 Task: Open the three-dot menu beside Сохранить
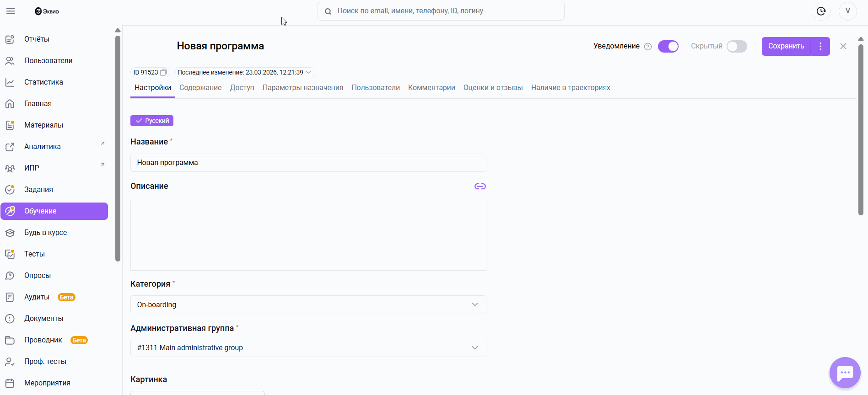click(820, 46)
